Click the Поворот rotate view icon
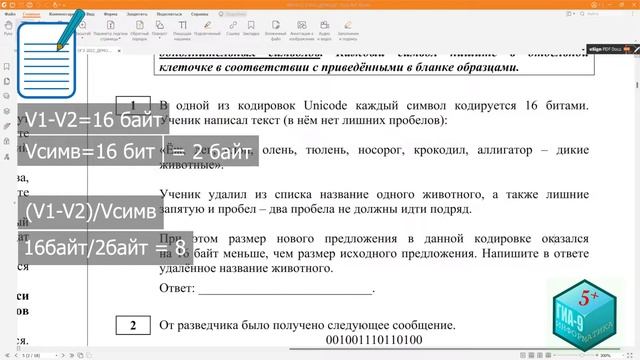Image resolution: width=640 pixels, height=360 pixels. [160, 25]
